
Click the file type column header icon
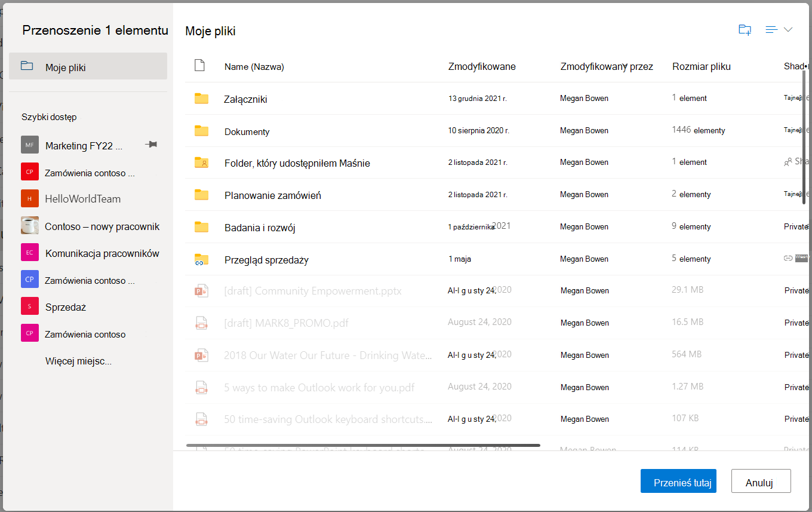coord(200,66)
